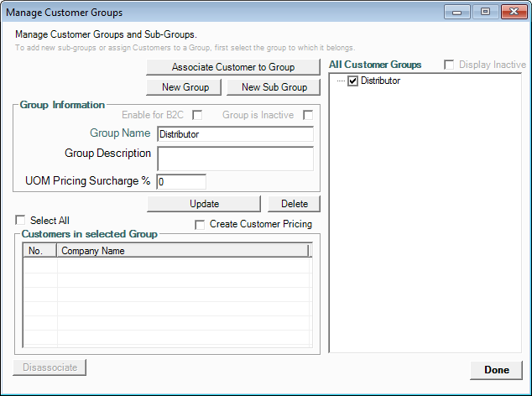Select the first row in customers table

point(168,264)
